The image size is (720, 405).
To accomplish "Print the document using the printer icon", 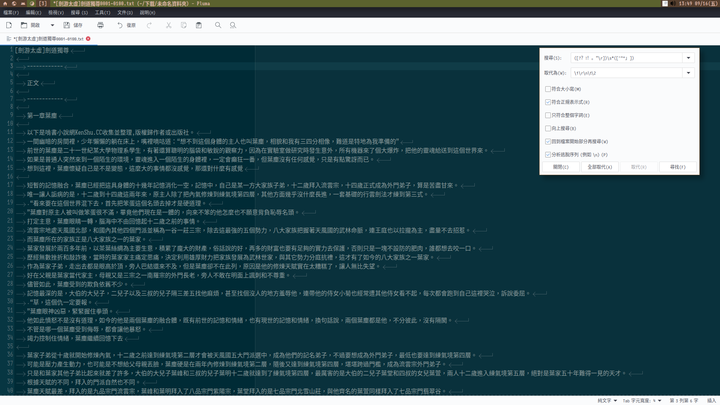I will pos(100,25).
